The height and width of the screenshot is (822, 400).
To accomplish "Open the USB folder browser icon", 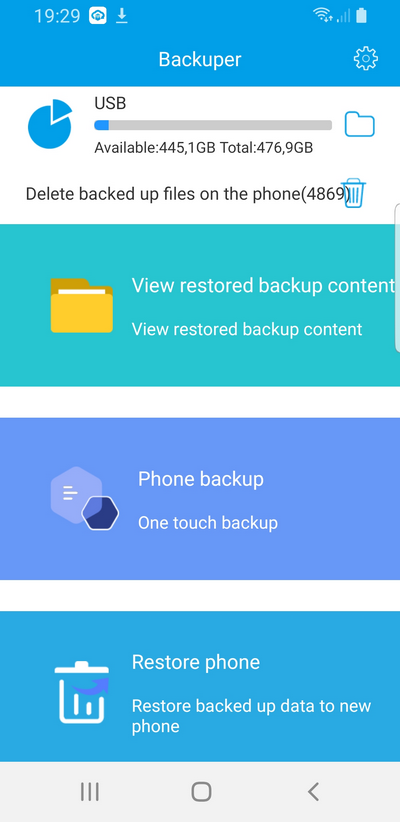I will click(x=359, y=125).
